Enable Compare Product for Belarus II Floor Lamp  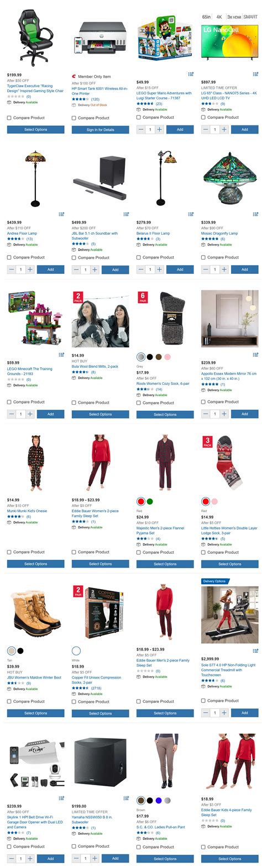139,257
